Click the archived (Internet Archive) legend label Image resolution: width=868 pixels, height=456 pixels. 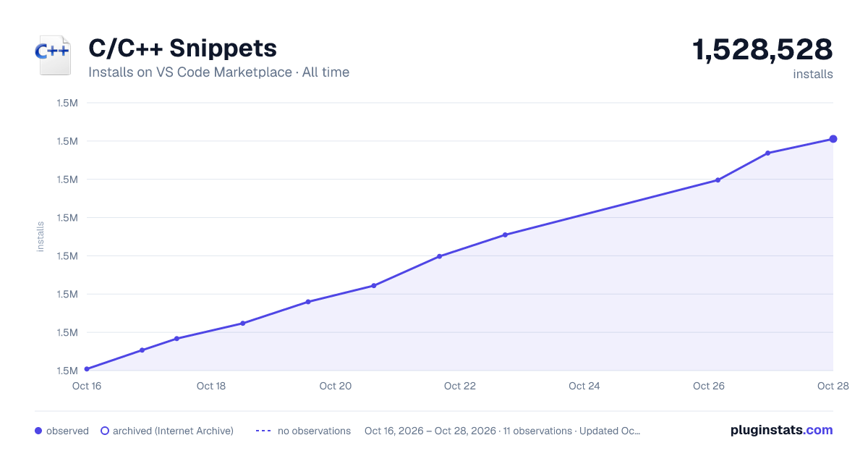(173, 431)
